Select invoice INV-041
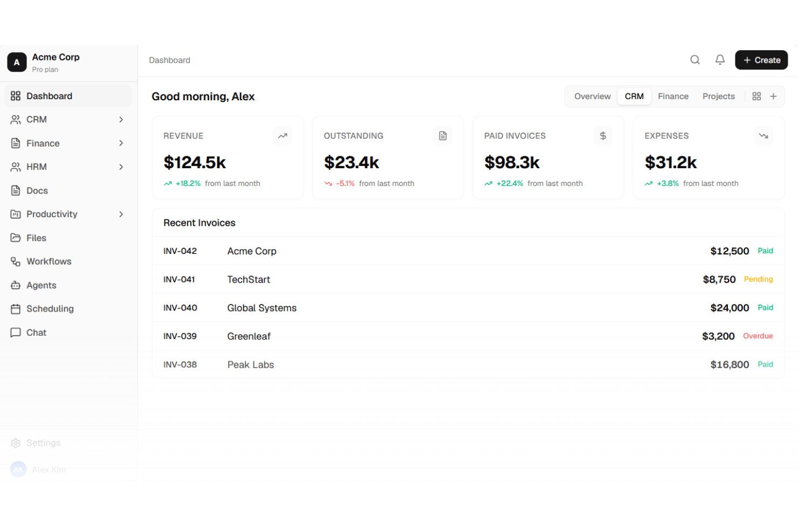The height and width of the screenshot is (532, 798). [x=468, y=280]
